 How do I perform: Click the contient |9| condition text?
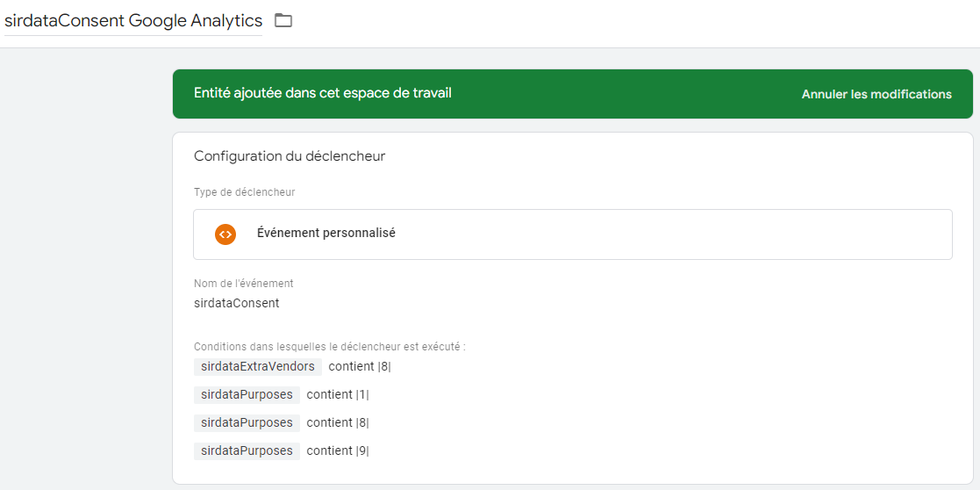tap(337, 451)
